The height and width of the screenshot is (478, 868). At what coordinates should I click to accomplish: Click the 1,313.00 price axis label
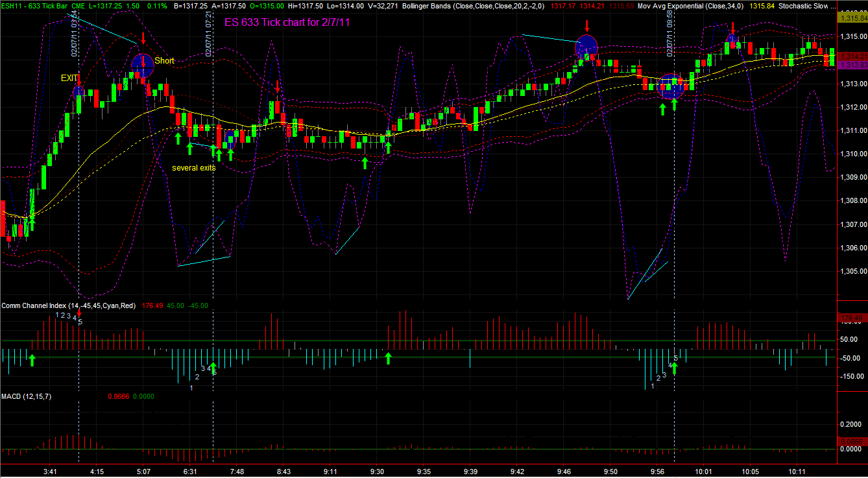pos(853,84)
